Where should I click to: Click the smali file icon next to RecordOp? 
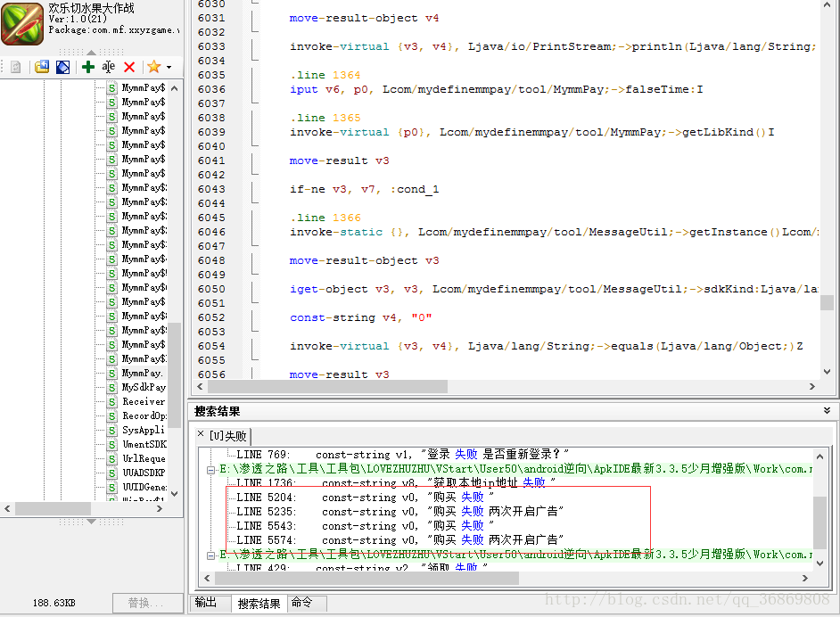pos(111,416)
